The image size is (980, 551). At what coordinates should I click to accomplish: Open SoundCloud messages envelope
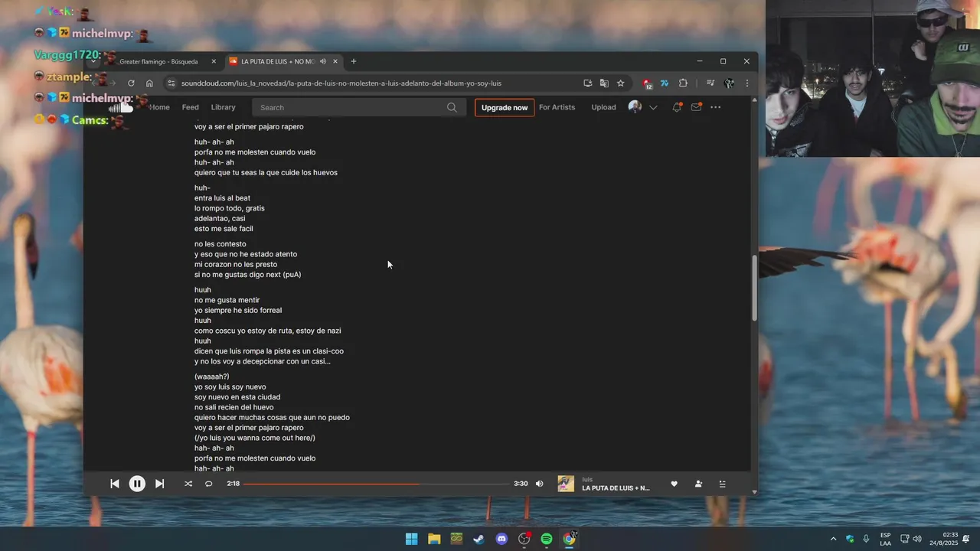pos(696,107)
